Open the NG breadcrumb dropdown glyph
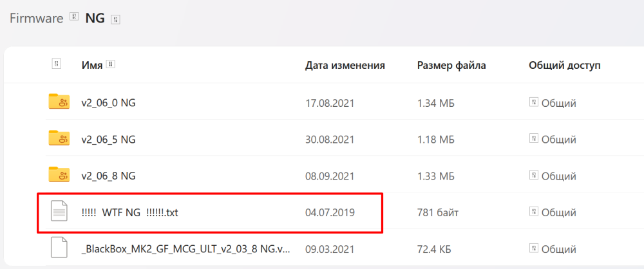Image resolution: width=644 pixels, height=269 pixels. click(x=115, y=19)
